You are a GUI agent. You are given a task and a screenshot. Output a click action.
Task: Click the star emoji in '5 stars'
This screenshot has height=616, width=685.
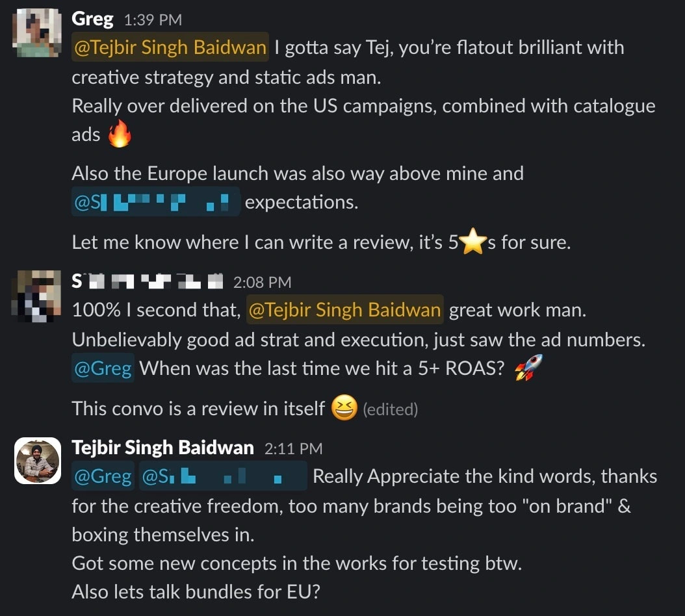tap(474, 241)
